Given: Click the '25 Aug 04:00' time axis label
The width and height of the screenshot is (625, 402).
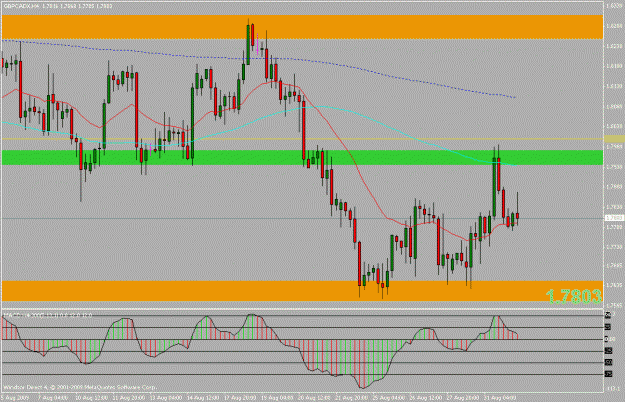Looking at the screenshot, I should (x=388, y=398).
